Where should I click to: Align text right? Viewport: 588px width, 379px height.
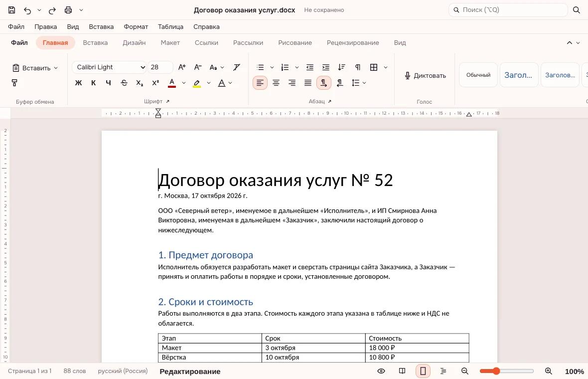[292, 83]
